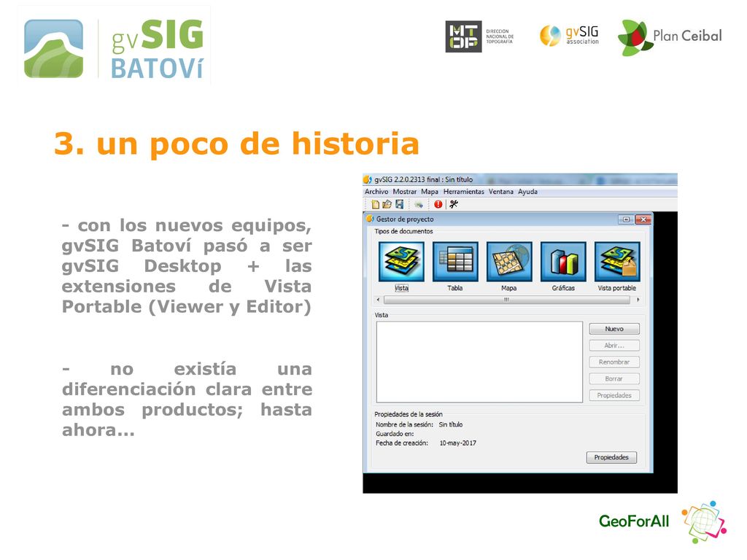
Task: Click the 'Fecha de creación:' label
Action: 402,443
